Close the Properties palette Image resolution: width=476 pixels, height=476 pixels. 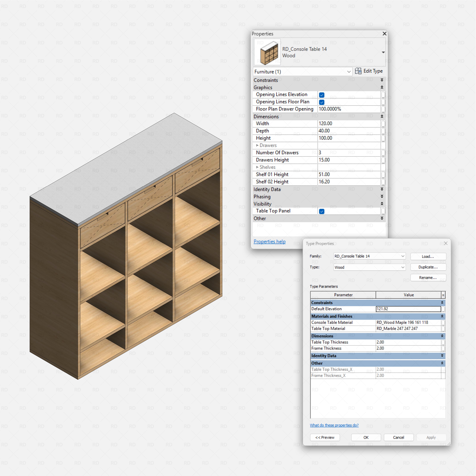tap(384, 33)
